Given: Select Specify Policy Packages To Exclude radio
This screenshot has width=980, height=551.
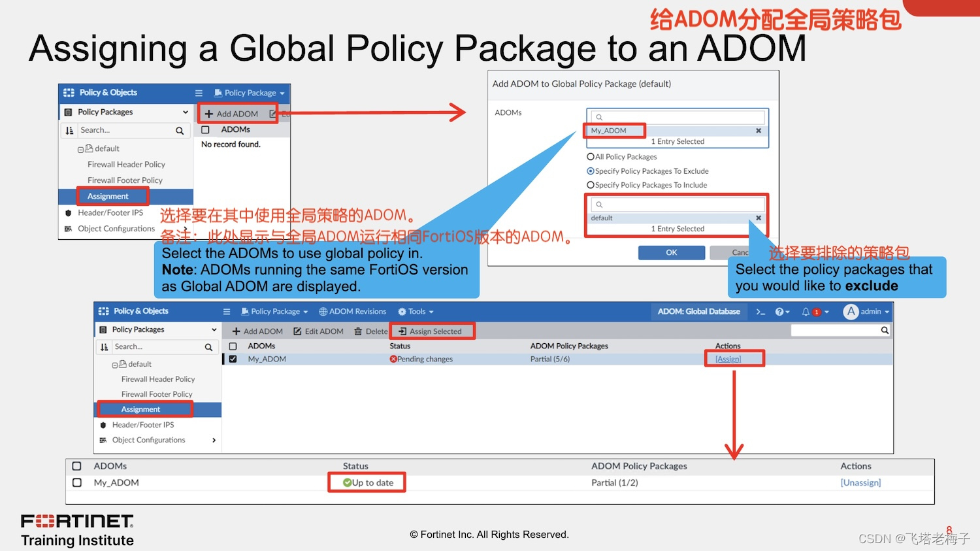Looking at the screenshot, I should click(591, 171).
